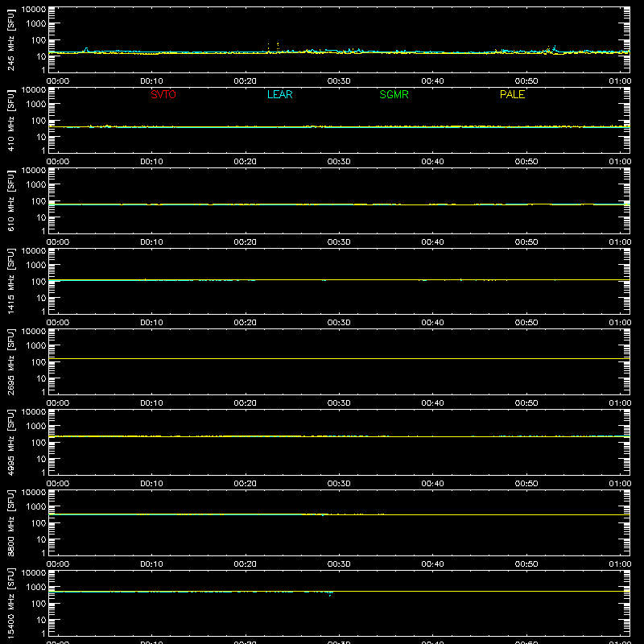Image resolution: width=644 pixels, height=644 pixels.
Task: Click 00:10 on the 8800 MHz time axis
Action: coord(151,564)
